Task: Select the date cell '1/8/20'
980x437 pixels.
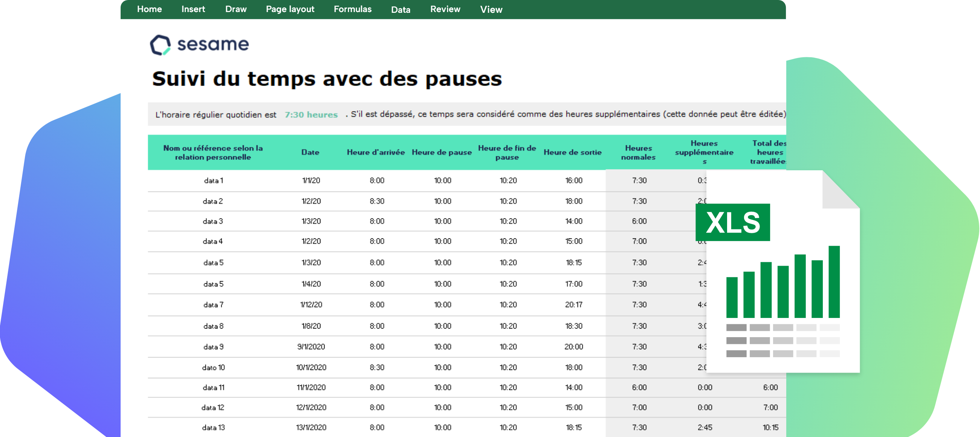Action: point(311,326)
